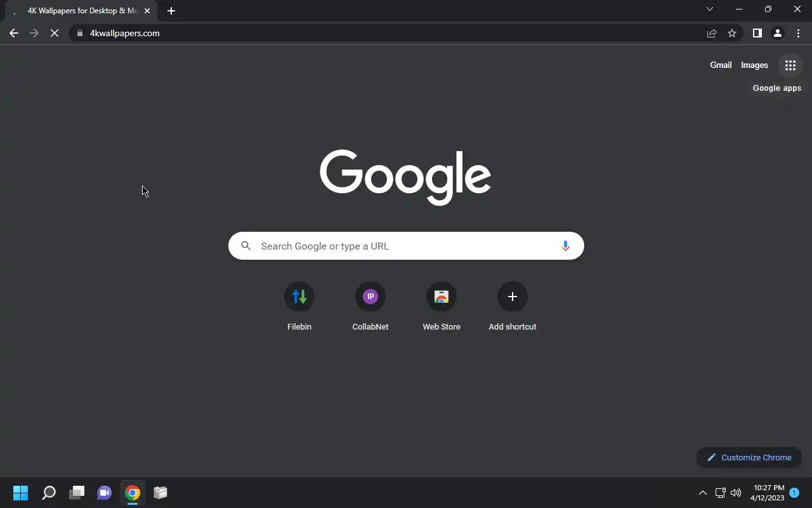Go back using the browser back arrow
The height and width of the screenshot is (508, 812).
(x=14, y=33)
